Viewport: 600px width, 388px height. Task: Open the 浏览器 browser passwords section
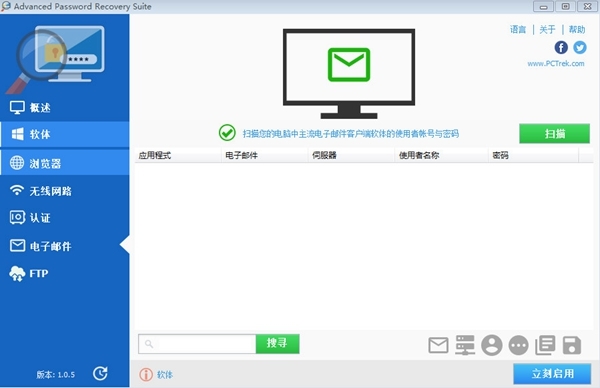(x=65, y=163)
